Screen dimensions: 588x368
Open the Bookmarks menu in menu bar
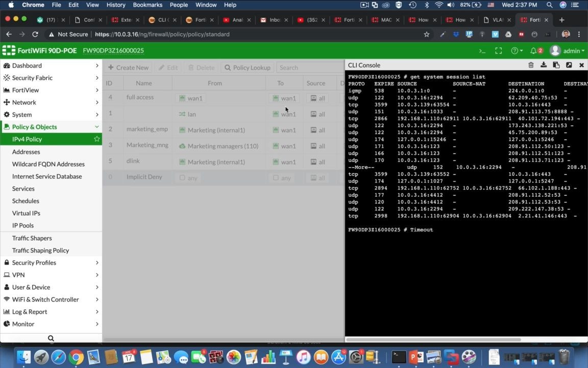[x=148, y=5]
